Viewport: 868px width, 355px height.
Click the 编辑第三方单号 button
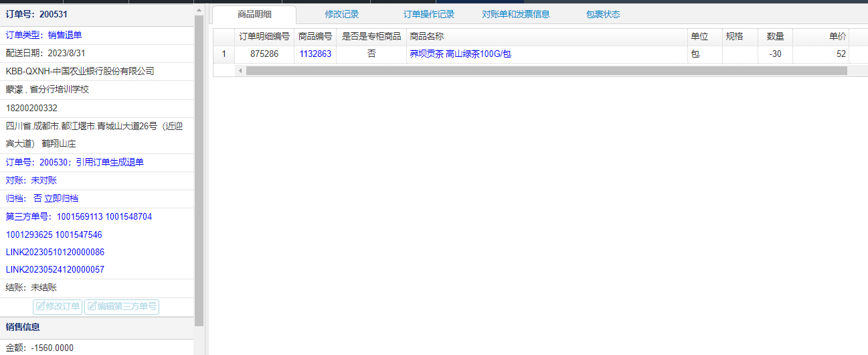(x=122, y=307)
